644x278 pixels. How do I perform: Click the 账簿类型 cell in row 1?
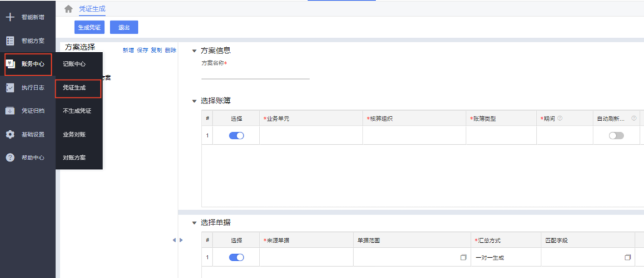tap(501, 135)
